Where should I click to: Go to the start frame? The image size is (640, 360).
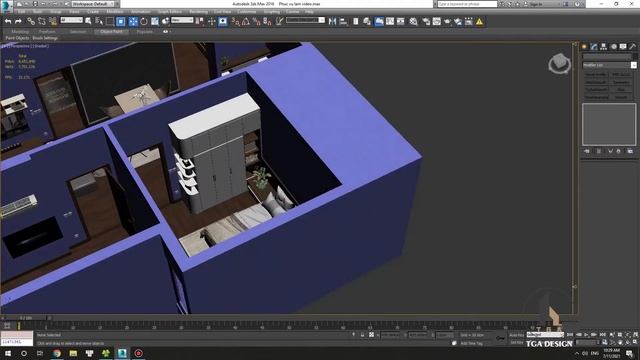(570, 335)
